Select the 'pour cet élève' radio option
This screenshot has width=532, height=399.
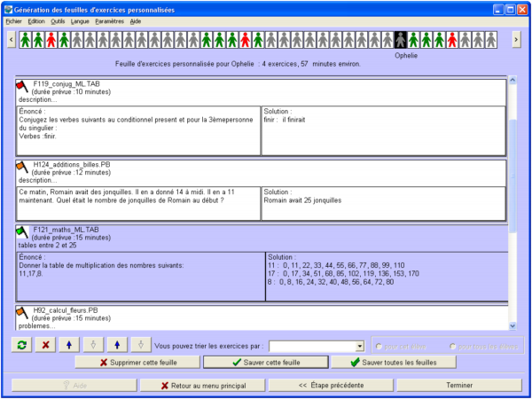[380, 346]
